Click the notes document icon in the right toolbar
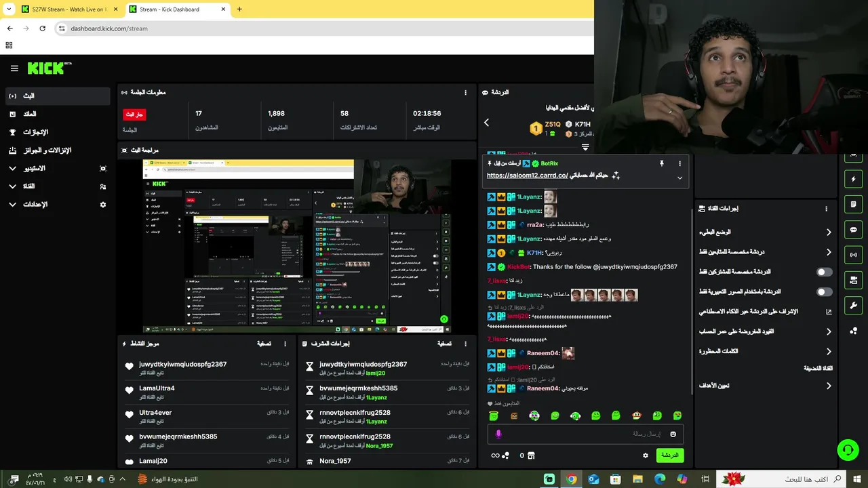Screen dimensions: 868x488 (x=853, y=204)
